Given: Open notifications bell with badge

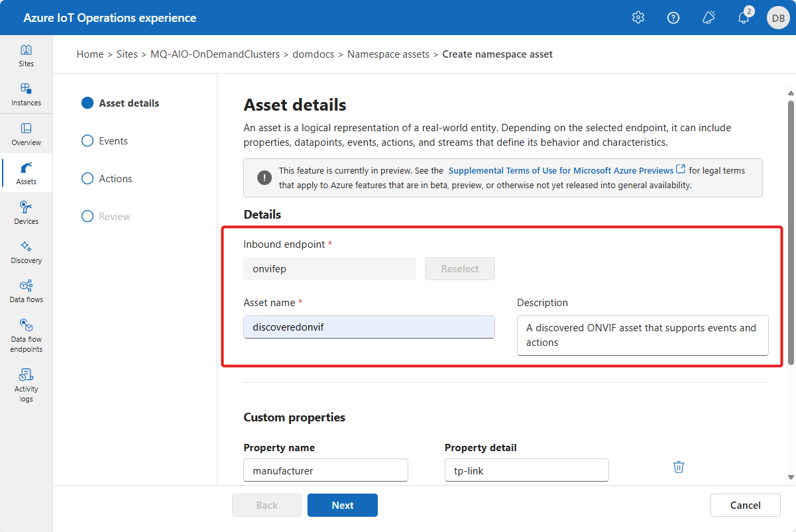Looking at the screenshot, I should 744,18.
